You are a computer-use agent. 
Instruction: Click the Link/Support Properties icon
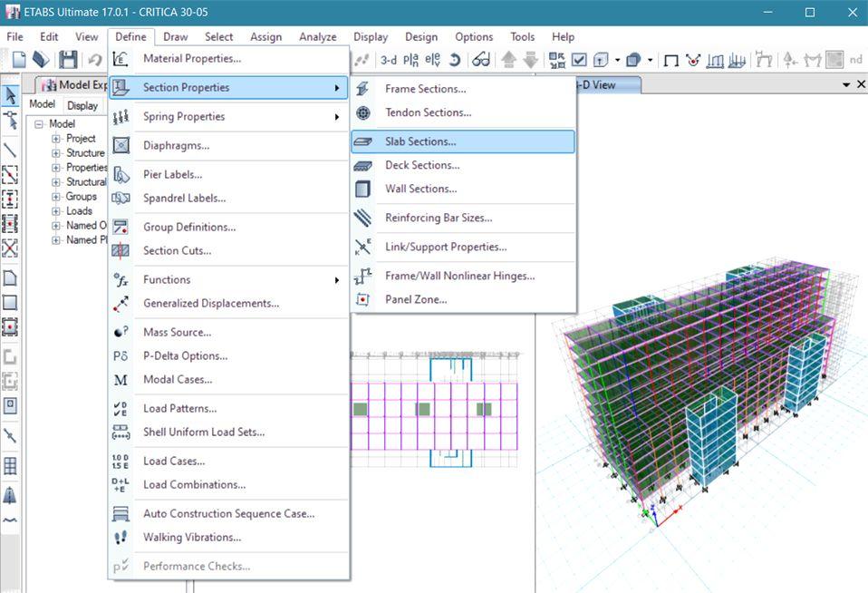[362, 247]
